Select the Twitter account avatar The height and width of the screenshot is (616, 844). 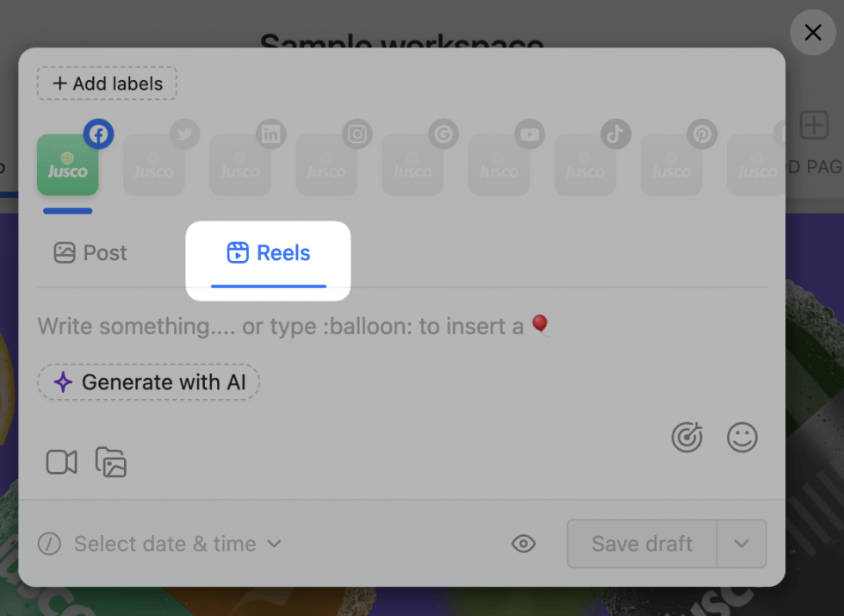pos(154,166)
